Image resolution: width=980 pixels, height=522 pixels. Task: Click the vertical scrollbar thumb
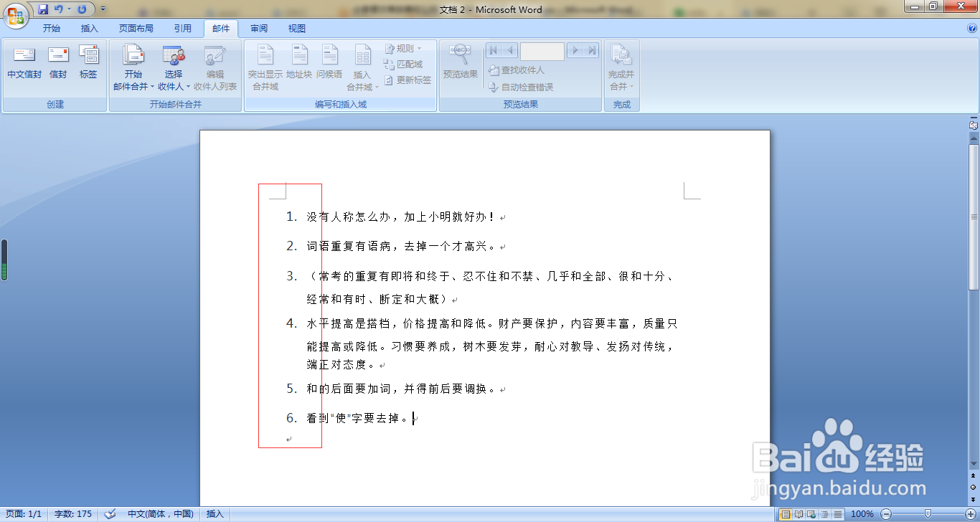974,217
